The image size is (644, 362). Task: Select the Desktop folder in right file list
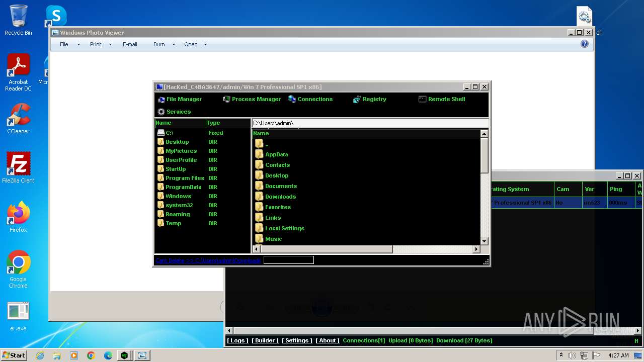272,175
